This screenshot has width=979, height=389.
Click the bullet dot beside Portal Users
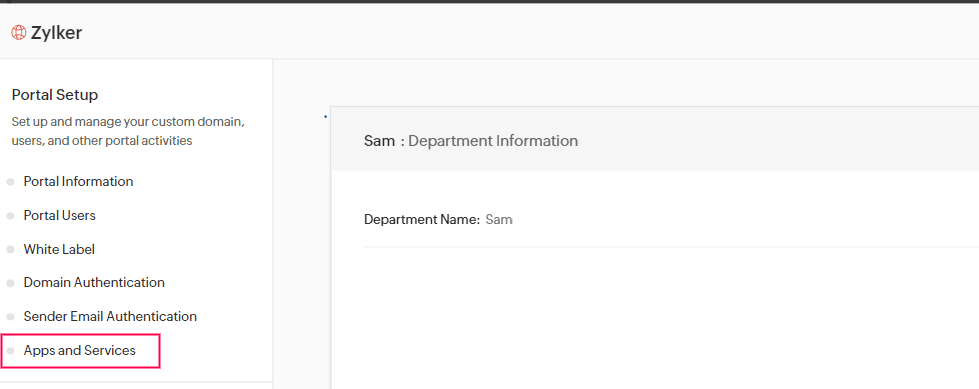pyautogui.click(x=10, y=216)
